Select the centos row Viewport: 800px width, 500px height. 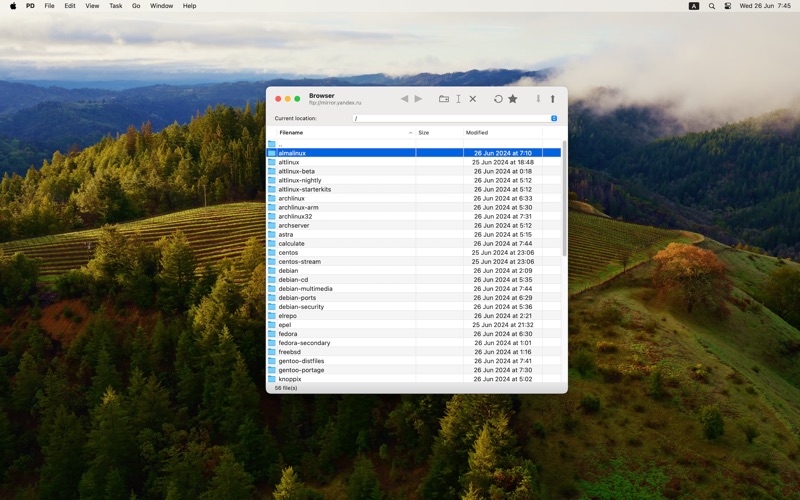414,253
